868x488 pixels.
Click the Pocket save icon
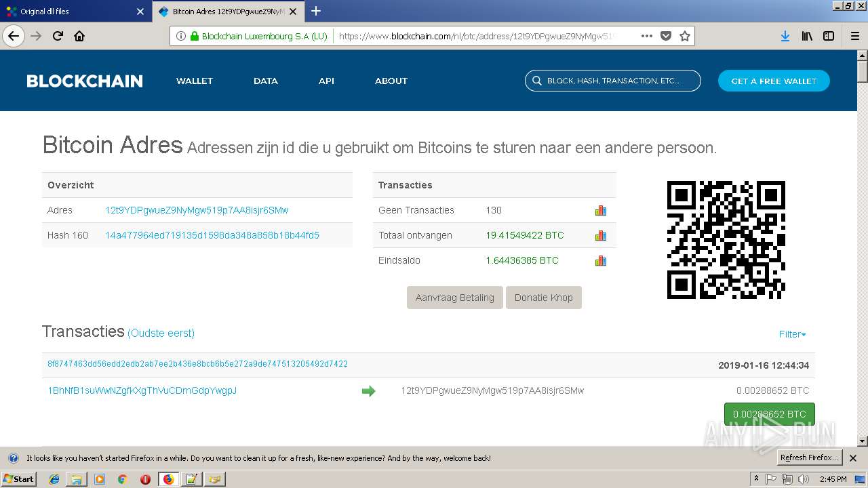pyautogui.click(x=666, y=36)
